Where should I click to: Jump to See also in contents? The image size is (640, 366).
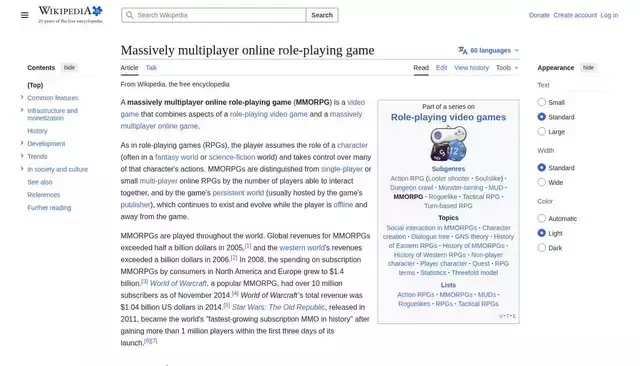coord(40,182)
